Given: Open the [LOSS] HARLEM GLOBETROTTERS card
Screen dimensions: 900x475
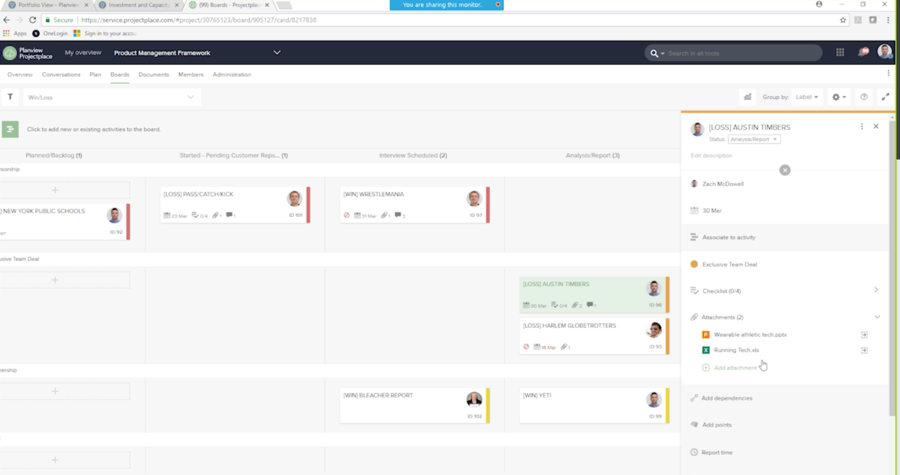Looking at the screenshot, I should tap(593, 336).
